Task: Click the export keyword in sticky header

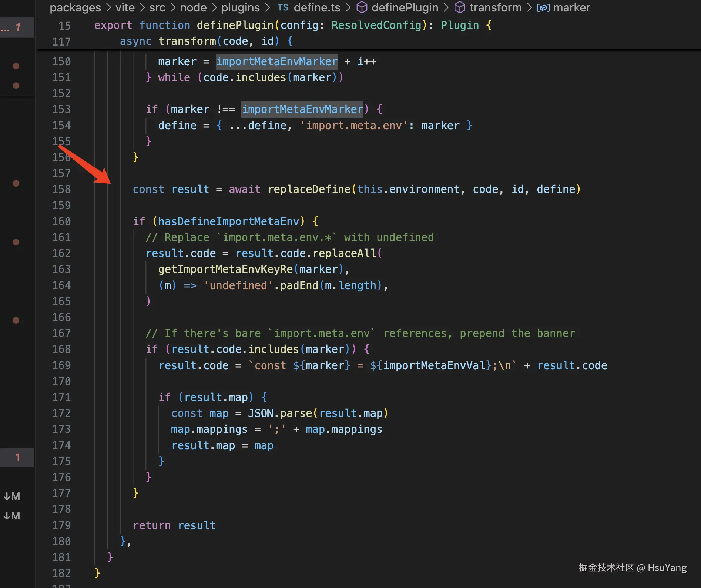Action: [x=113, y=25]
